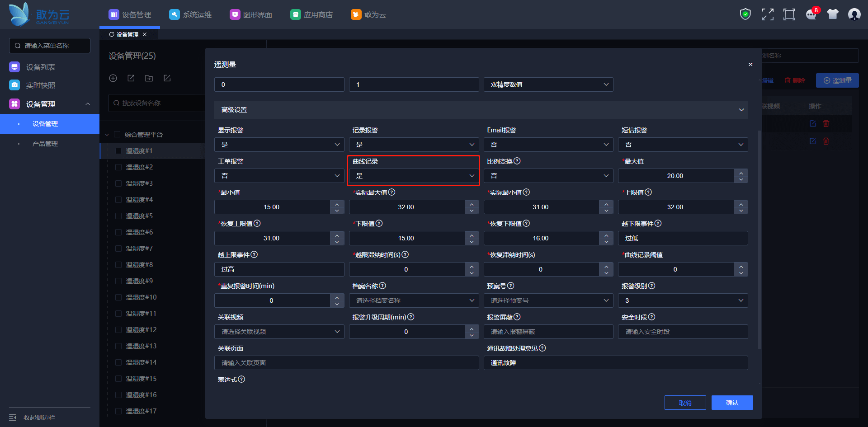Click the export arrow icon in device toolbar
The width and height of the screenshot is (868, 427).
click(x=131, y=78)
